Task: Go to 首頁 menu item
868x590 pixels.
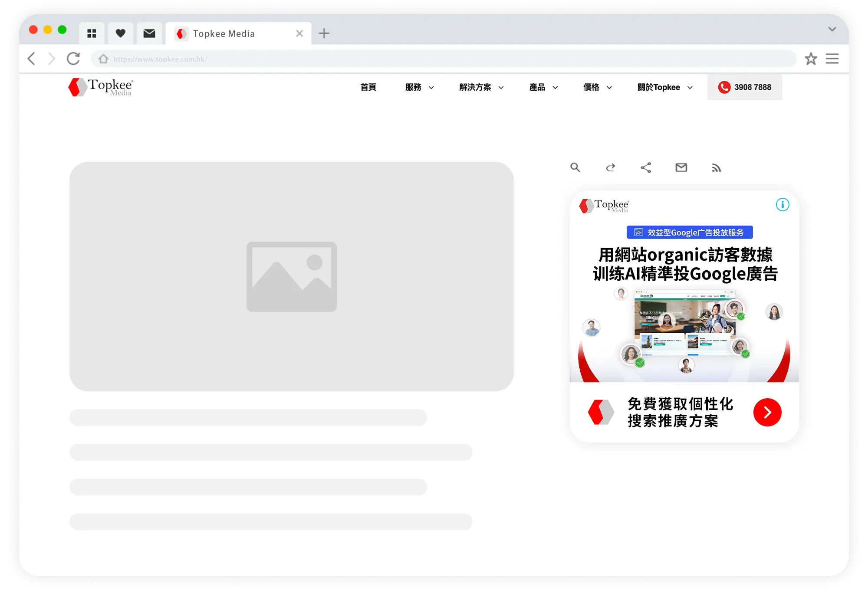Action: [x=368, y=87]
